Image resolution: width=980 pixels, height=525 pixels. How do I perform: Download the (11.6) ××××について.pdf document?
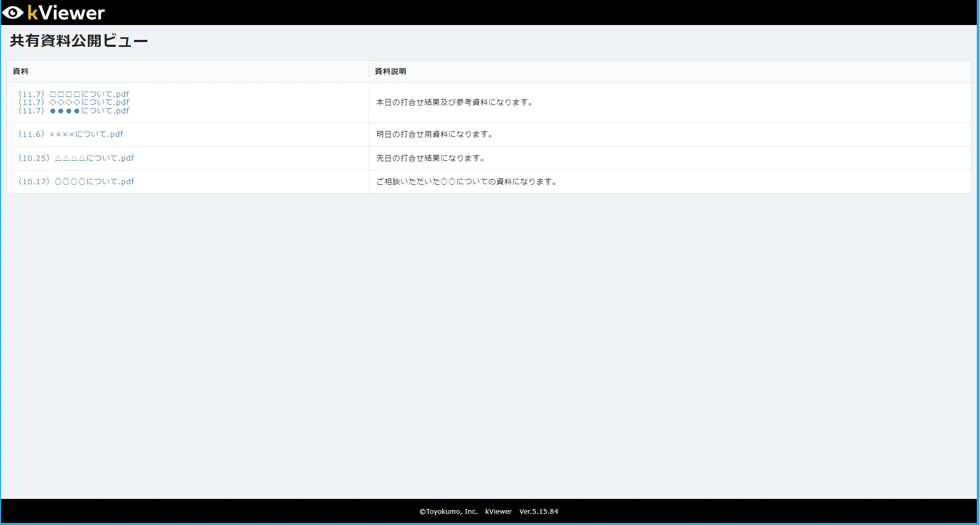pos(71,134)
